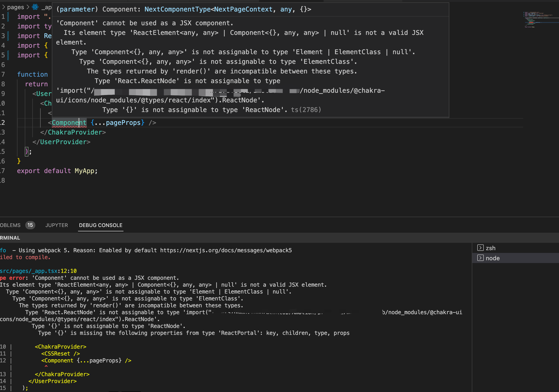
Task: Click "Component" identifier on line 12
Action: point(69,123)
